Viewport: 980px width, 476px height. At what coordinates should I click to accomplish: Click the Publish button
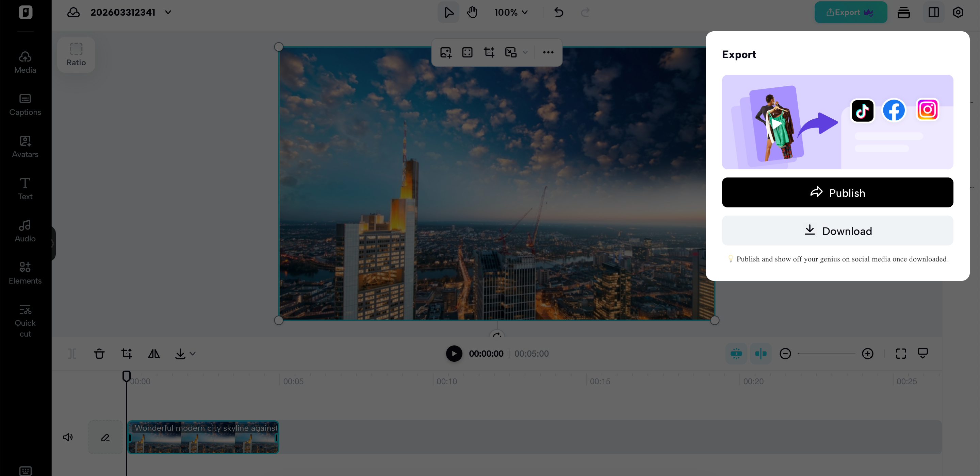click(837, 192)
